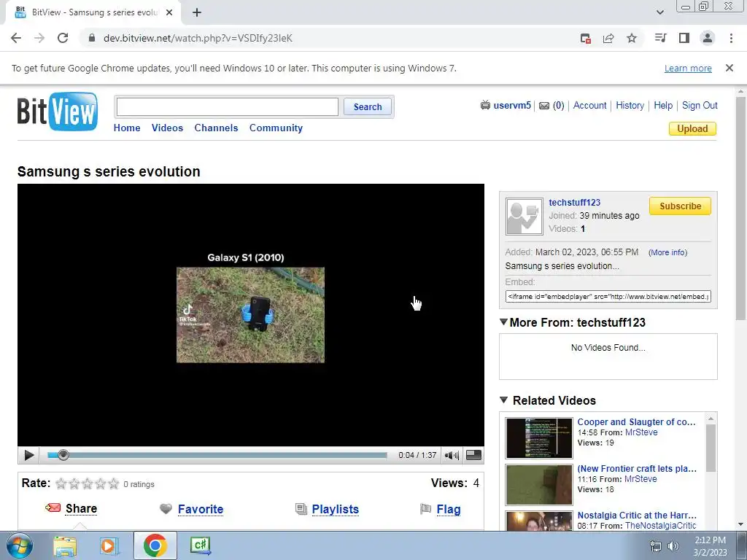Open the Windows Start menu

point(20,545)
